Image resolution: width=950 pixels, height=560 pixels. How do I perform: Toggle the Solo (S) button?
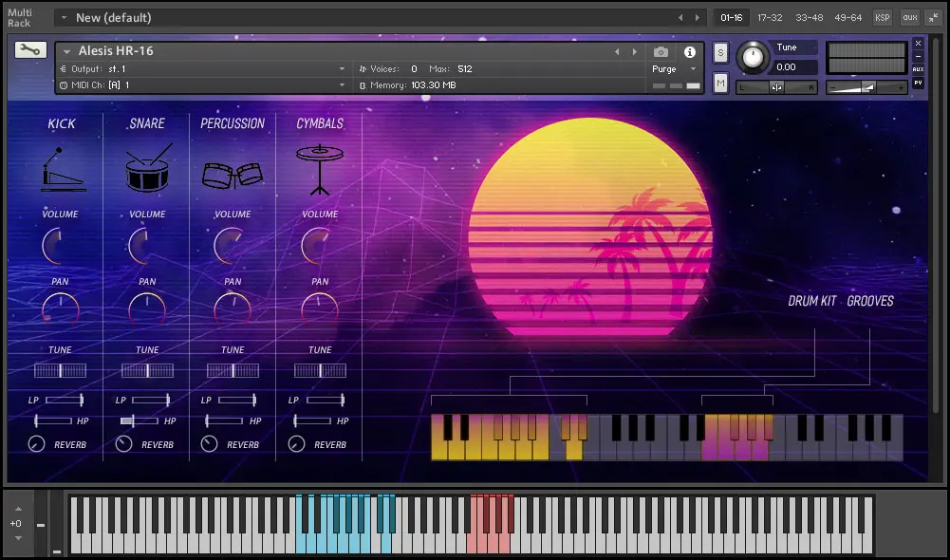point(721,52)
